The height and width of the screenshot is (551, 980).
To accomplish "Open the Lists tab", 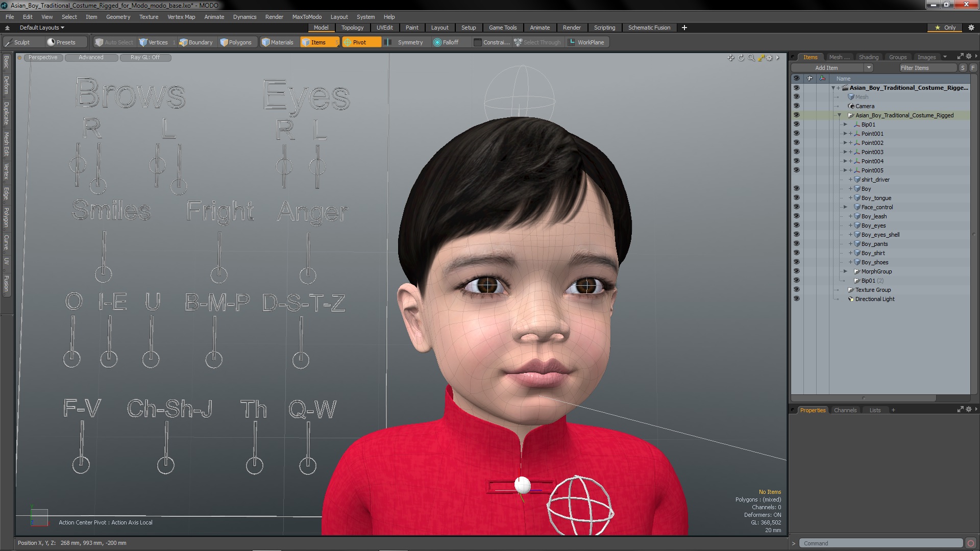I will 875,410.
